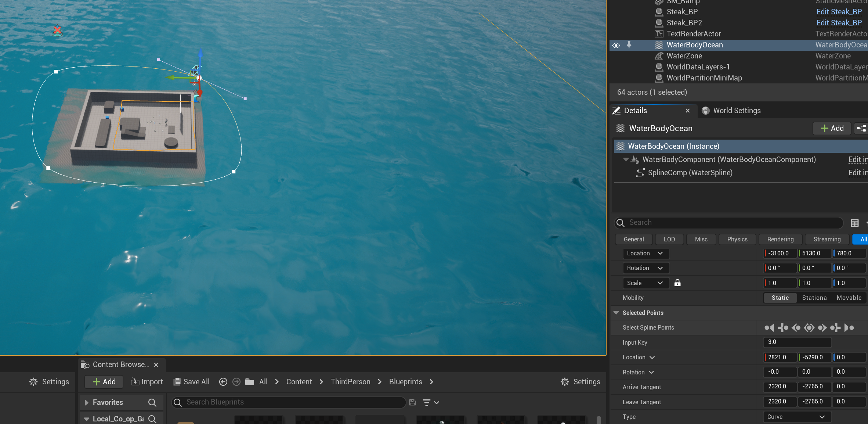The width and height of the screenshot is (868, 424).
Task: Toggle the Scale lock icon
Action: coord(677,283)
